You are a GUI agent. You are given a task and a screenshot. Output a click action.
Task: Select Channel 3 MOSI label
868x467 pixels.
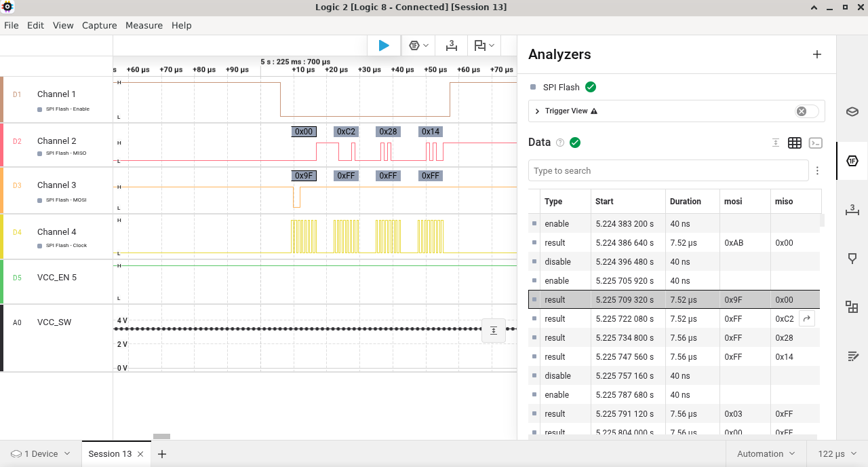pyautogui.click(x=56, y=185)
